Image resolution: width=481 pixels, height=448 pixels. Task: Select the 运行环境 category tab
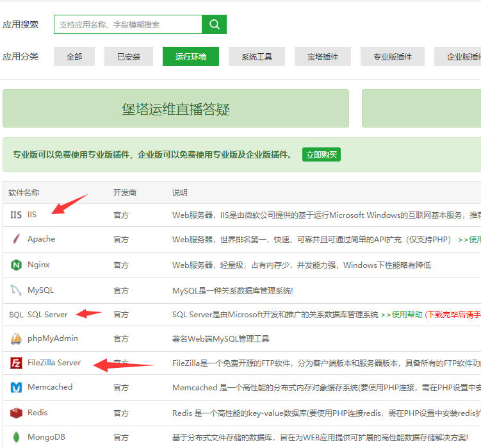(191, 56)
